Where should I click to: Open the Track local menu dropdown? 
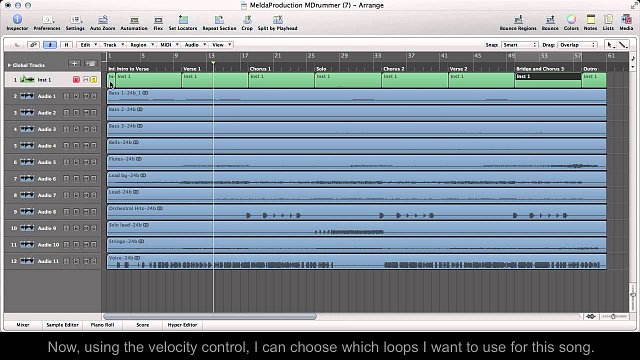(x=113, y=45)
